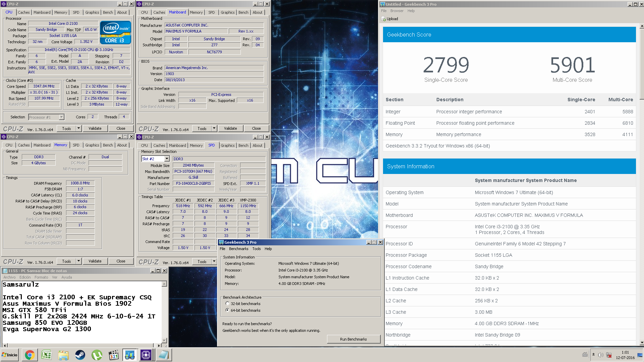644x362 pixels.
Task: Click Close button in the Mainboard window
Action: pyautogui.click(x=256, y=128)
